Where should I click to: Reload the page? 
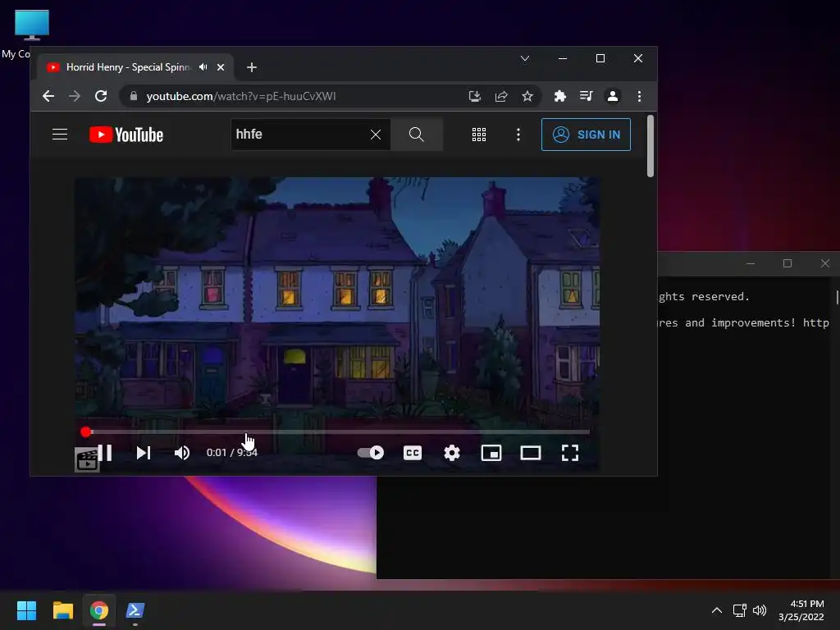pos(101,96)
